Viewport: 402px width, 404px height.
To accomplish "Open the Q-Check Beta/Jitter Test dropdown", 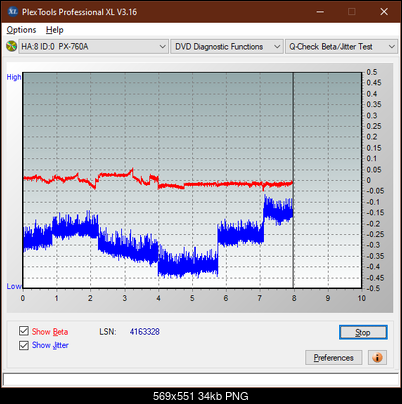I will click(341, 47).
